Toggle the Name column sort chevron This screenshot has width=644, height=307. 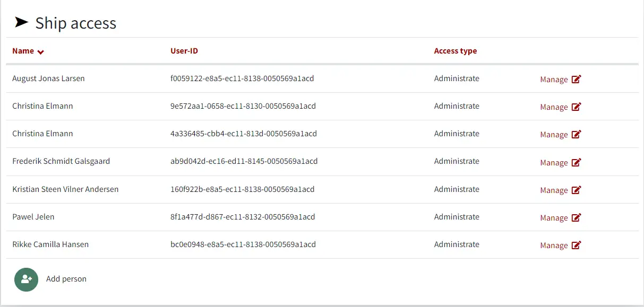(41, 52)
